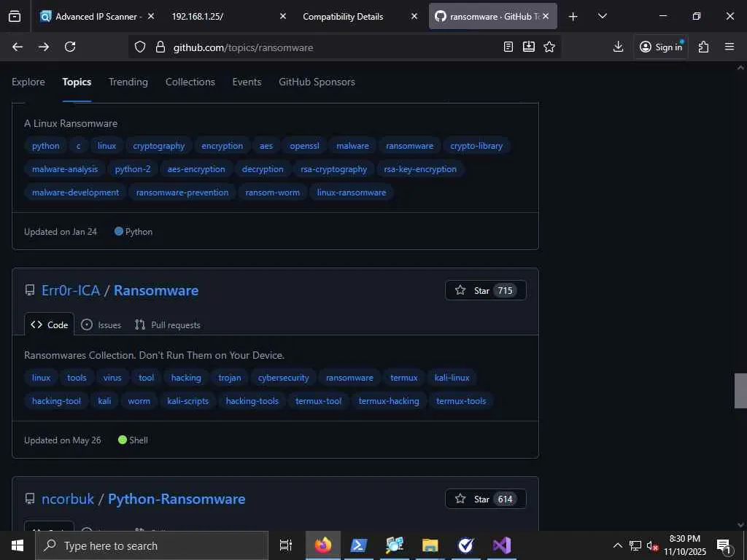The height and width of the screenshot is (560, 747).
Task: Open the GitHub Sponsors navigation item
Action: pos(317,82)
